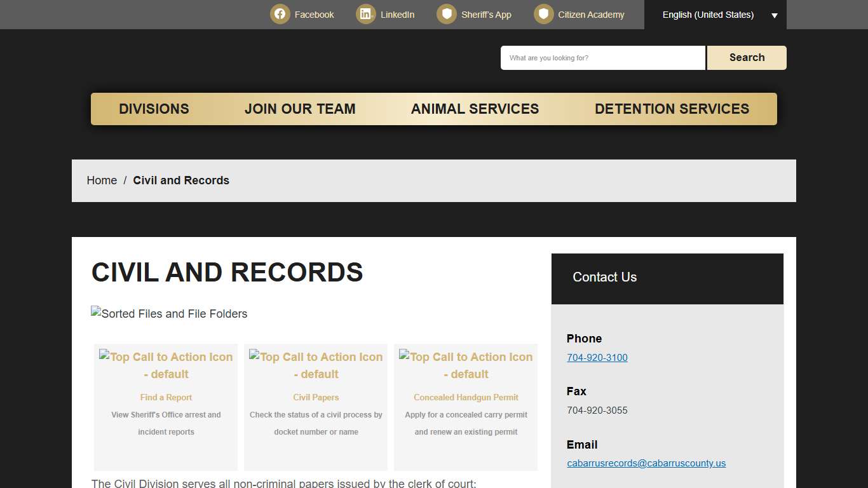Click the Sheriff's App shield icon
This screenshot has width=868, height=488.
tap(447, 14)
